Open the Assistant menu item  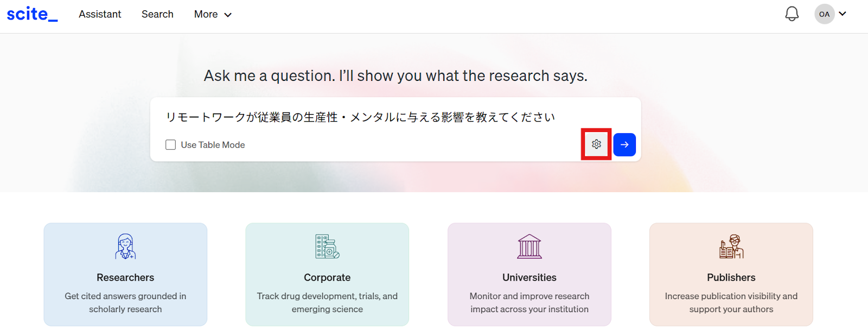click(100, 15)
